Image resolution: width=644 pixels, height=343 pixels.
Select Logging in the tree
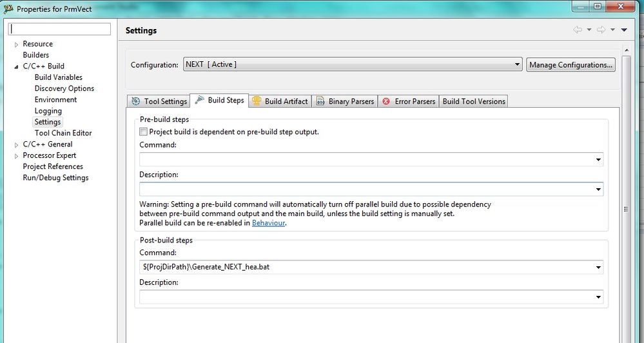point(48,111)
